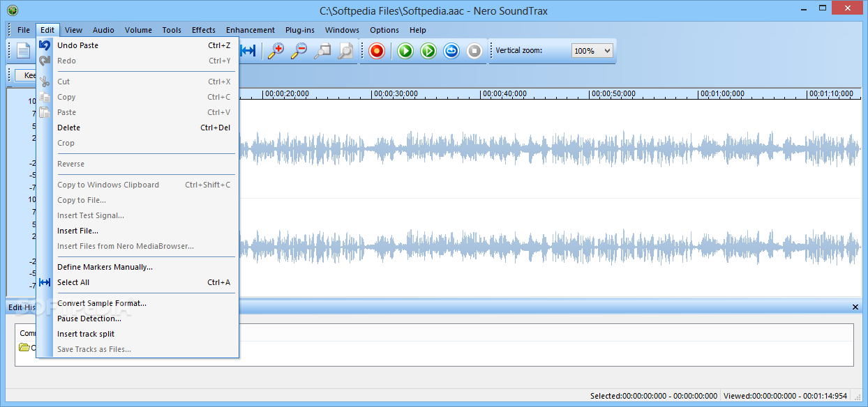This screenshot has width=868, height=407.
Task: Click the Zoom to Selection icon
Action: 322,51
